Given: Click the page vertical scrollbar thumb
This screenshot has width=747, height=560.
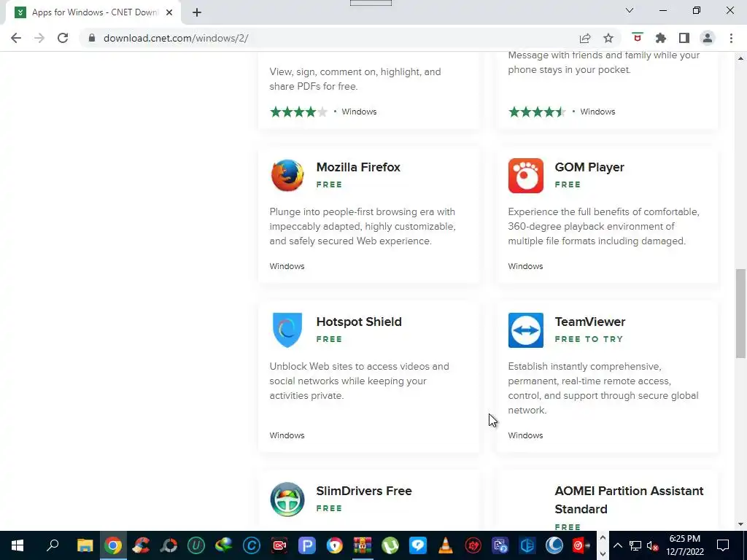Looking at the screenshot, I should (x=740, y=314).
